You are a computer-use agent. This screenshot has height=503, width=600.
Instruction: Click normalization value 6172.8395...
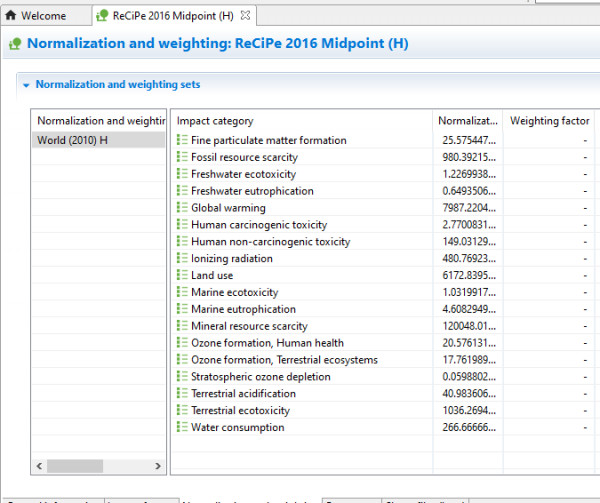pyautogui.click(x=469, y=275)
